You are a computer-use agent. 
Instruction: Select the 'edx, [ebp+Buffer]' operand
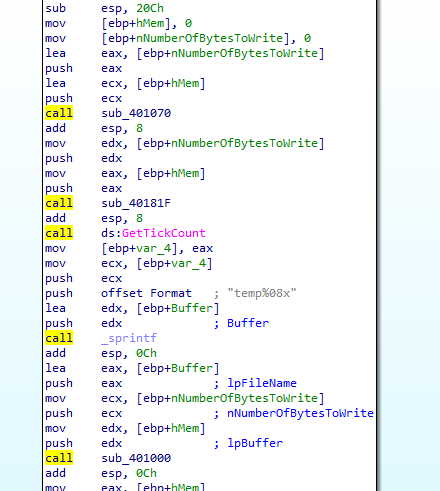(160, 308)
